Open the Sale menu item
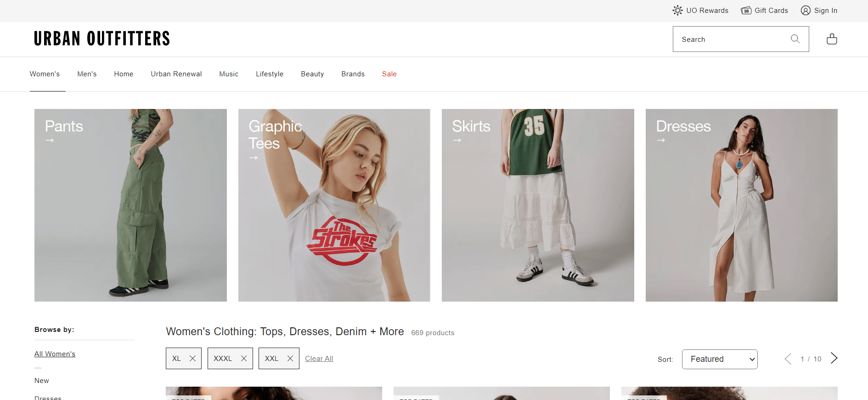The width and height of the screenshot is (868, 400). click(x=389, y=74)
